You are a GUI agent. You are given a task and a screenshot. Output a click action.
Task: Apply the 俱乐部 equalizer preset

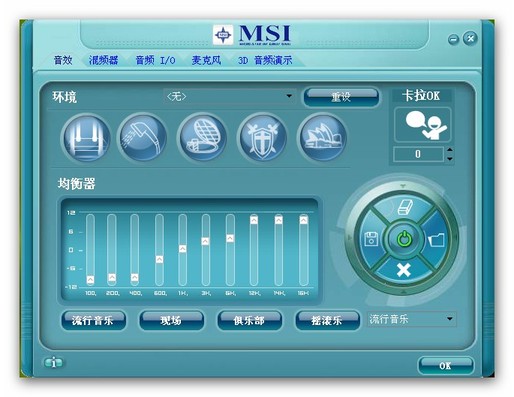[x=249, y=320]
